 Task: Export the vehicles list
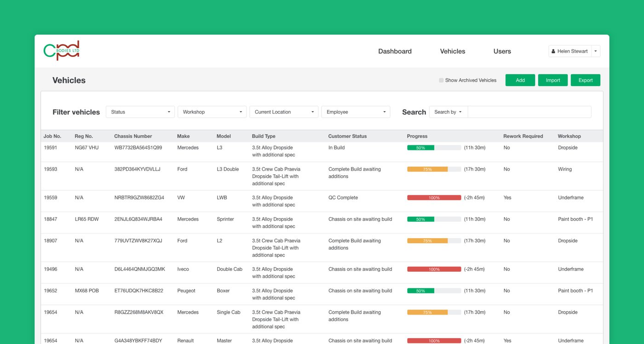585,80
